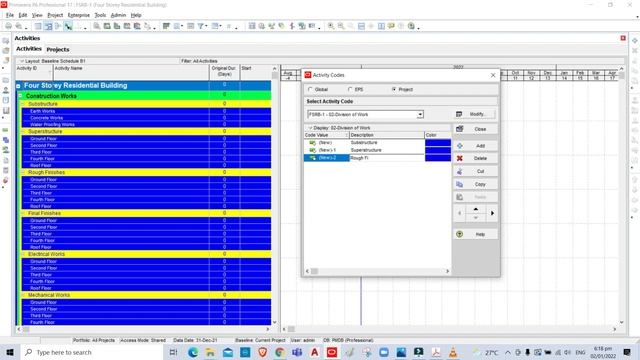Open the Select Activity Code dropdown

(420, 115)
